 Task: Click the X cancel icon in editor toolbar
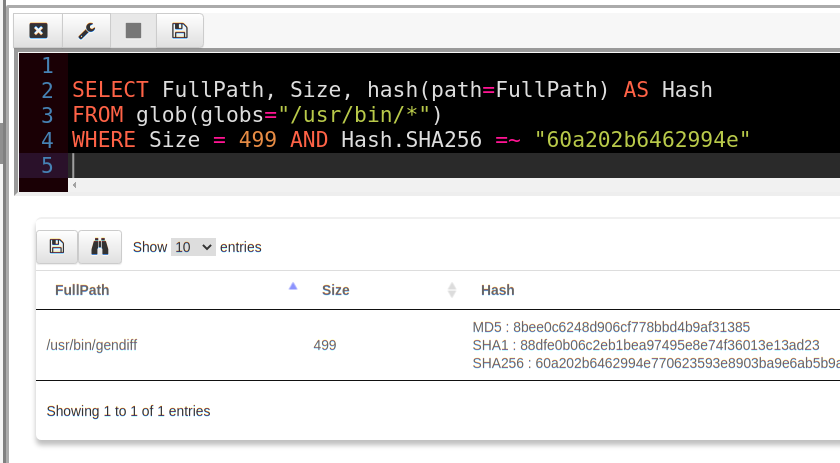[38, 31]
